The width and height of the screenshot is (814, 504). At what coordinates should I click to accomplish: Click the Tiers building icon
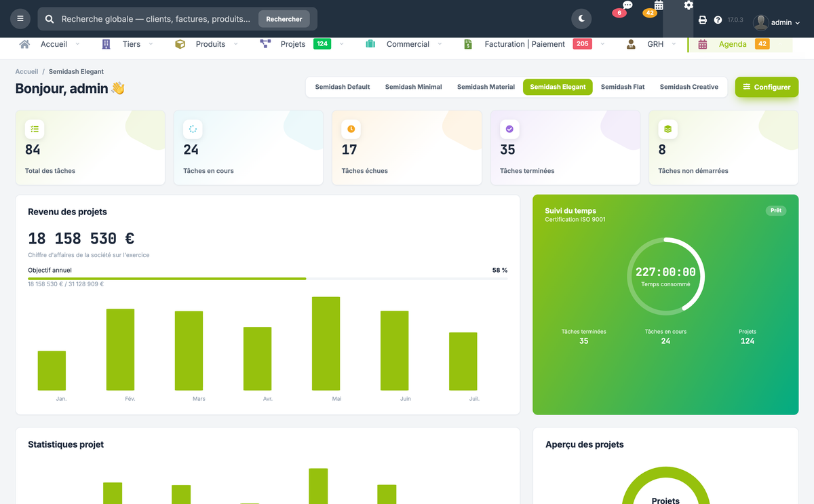point(106,44)
